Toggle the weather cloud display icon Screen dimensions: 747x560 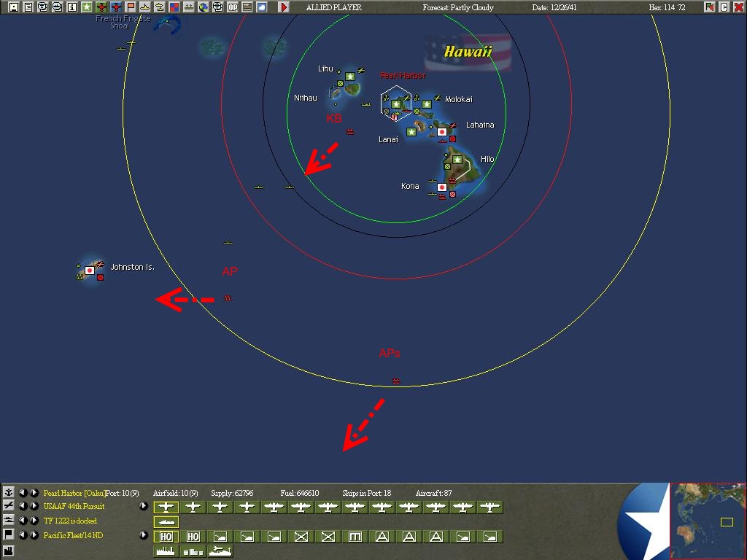pos(261,7)
